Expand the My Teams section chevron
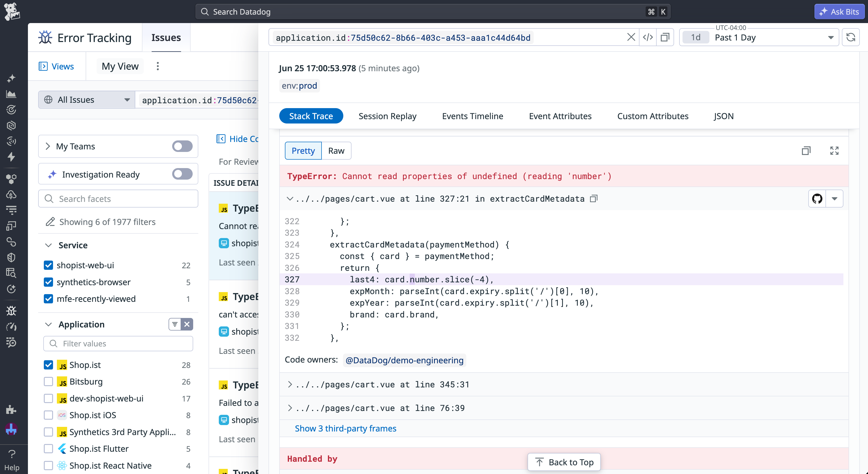 point(47,146)
